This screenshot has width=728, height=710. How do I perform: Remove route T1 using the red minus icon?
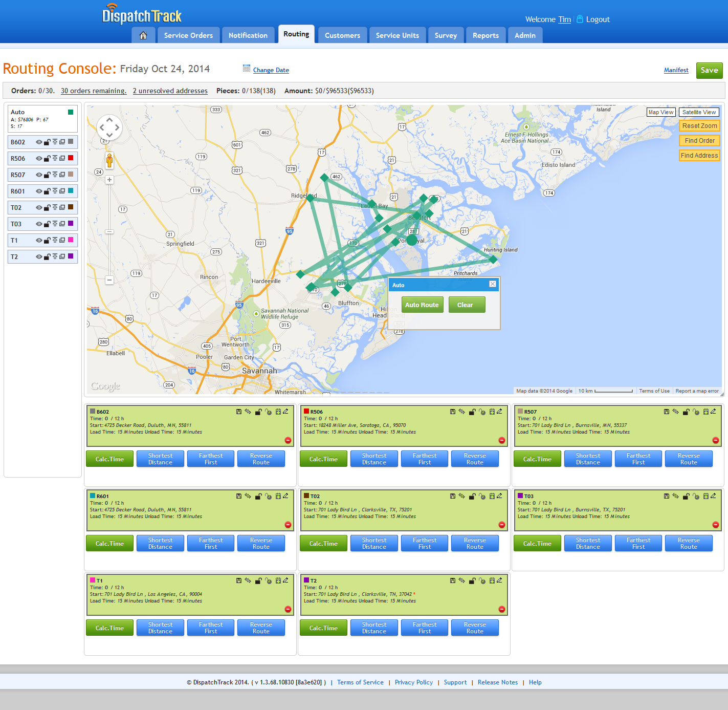pyautogui.click(x=288, y=609)
